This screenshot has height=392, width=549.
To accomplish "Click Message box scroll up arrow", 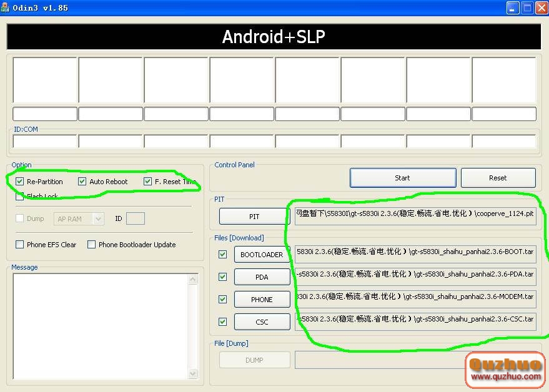I will pyautogui.click(x=192, y=279).
